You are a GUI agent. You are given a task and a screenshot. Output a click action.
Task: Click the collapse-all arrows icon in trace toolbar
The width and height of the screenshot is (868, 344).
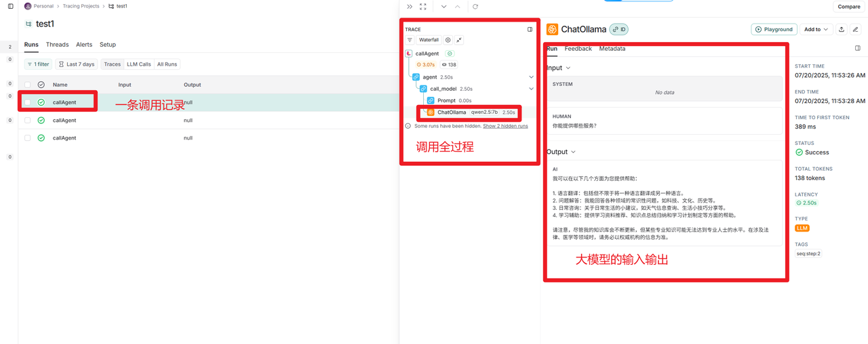pos(459,40)
